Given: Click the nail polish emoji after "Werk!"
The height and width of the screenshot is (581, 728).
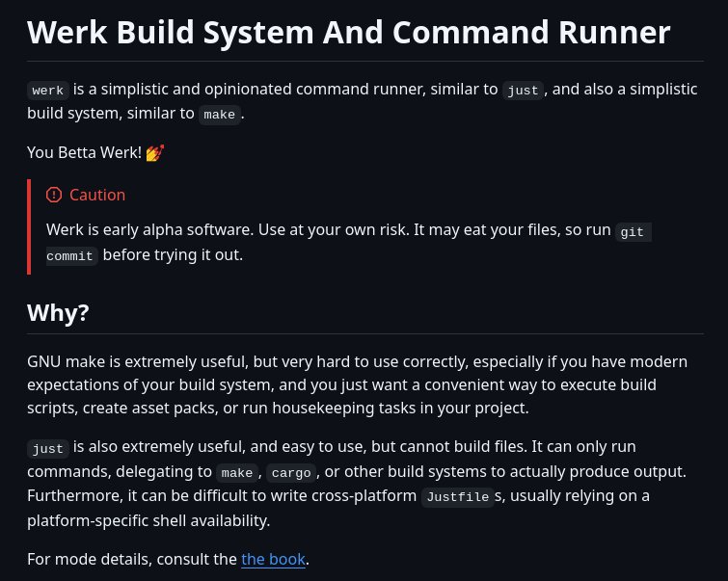Looking at the screenshot, I should point(154,152).
